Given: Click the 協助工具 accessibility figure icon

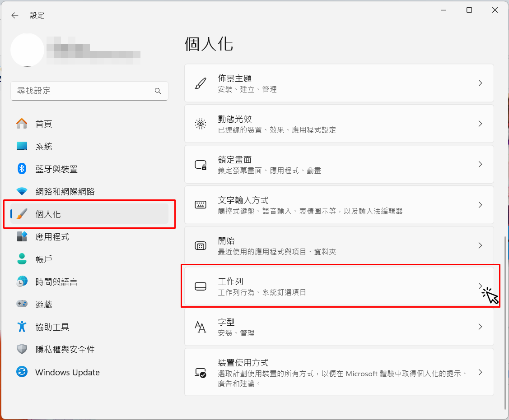Looking at the screenshot, I should pyautogui.click(x=22, y=327).
